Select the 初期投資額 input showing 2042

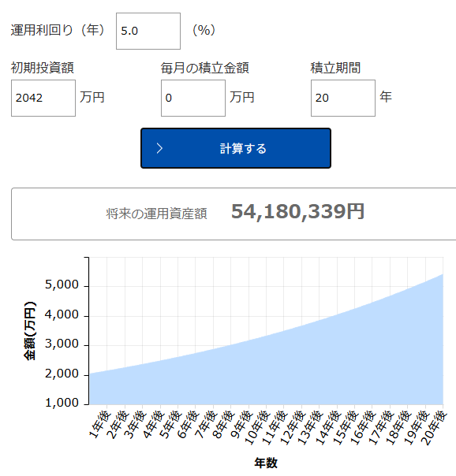43,98
